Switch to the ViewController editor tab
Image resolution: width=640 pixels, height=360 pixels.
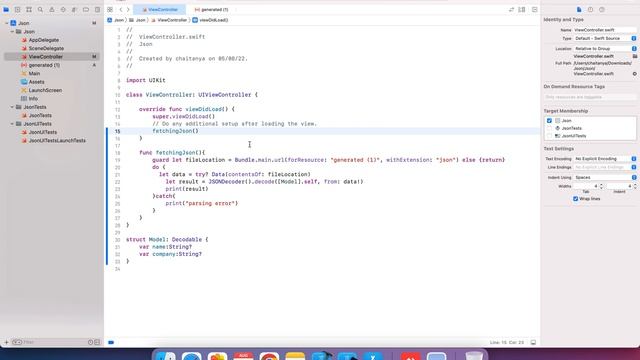(160, 9)
